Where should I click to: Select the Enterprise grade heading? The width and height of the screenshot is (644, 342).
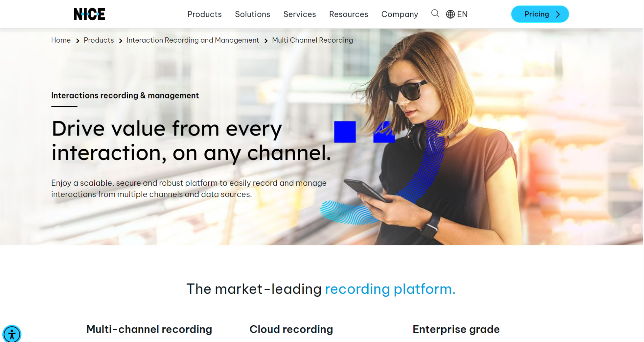[456, 329]
